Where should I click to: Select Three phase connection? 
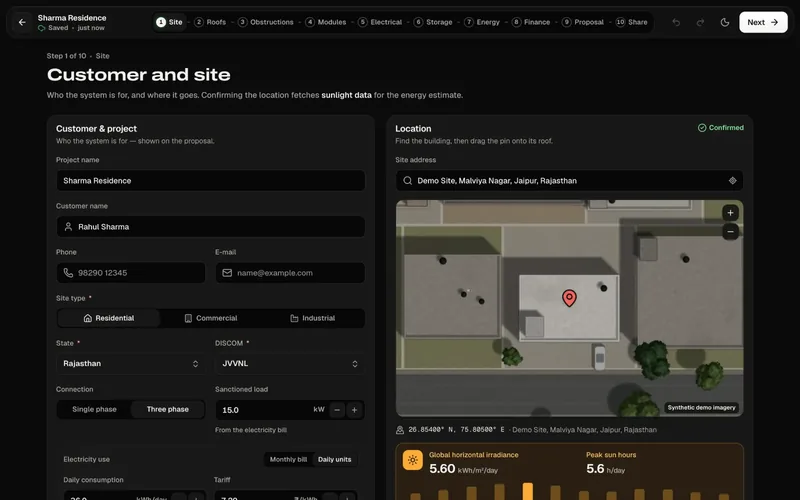coord(168,409)
